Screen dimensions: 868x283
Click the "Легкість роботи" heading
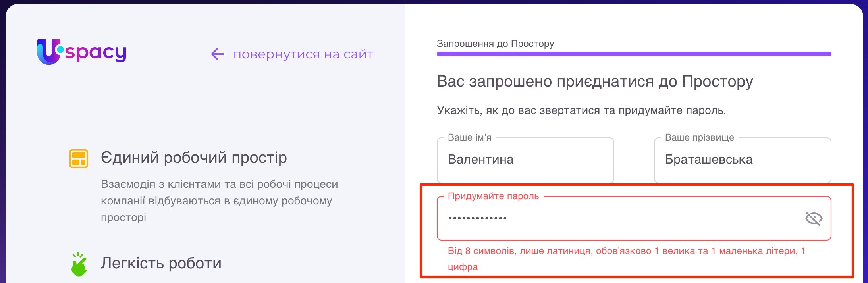pos(161,263)
